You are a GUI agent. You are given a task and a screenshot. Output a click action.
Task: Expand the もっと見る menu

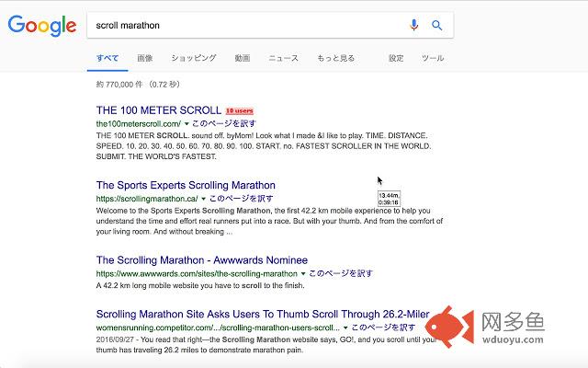[x=335, y=58]
